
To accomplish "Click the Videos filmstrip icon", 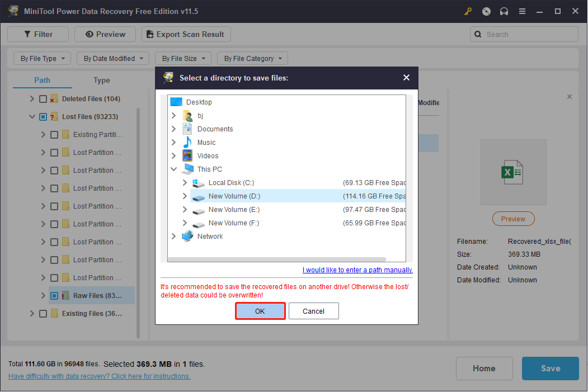I will tap(187, 155).
